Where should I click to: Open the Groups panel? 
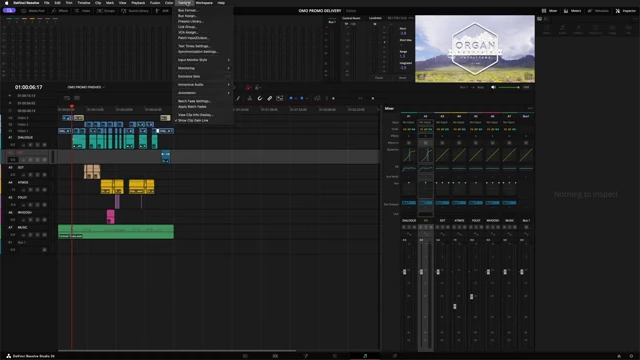(x=106, y=11)
